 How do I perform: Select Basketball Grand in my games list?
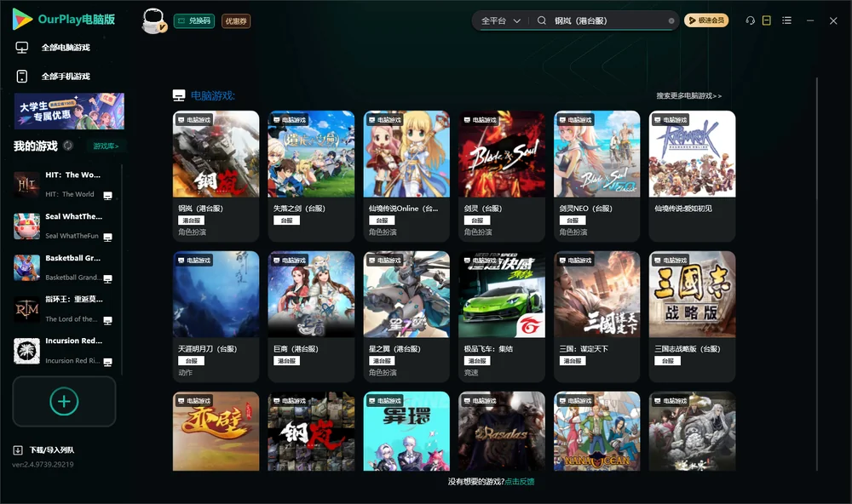63,267
